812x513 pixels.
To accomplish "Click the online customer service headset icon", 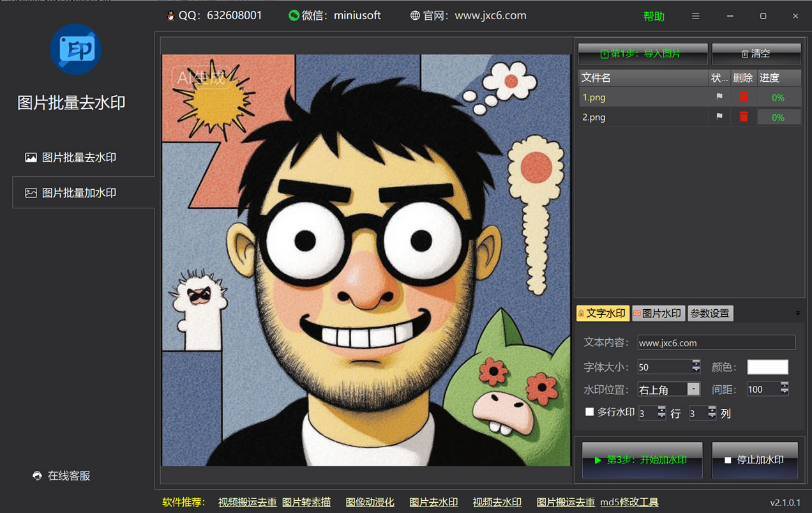I will (37, 476).
